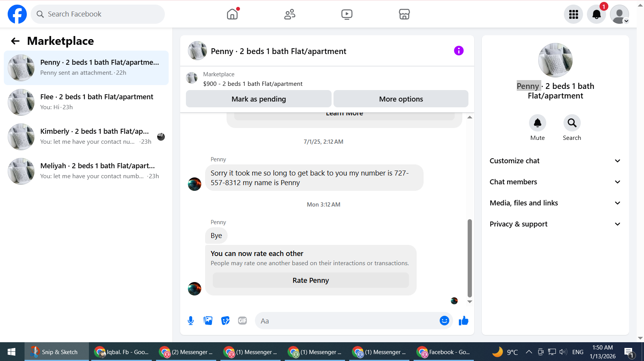Expand Customize chat section
The image size is (644, 361).
click(555, 161)
